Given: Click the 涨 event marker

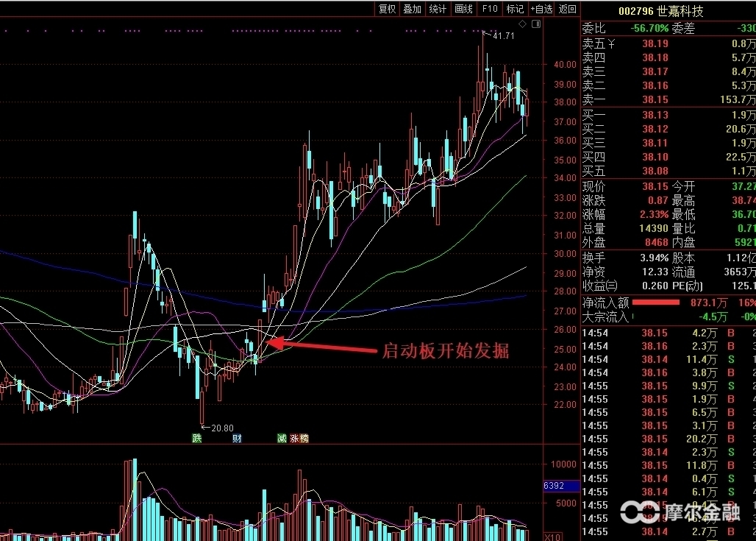Looking at the screenshot, I should coord(295,439).
